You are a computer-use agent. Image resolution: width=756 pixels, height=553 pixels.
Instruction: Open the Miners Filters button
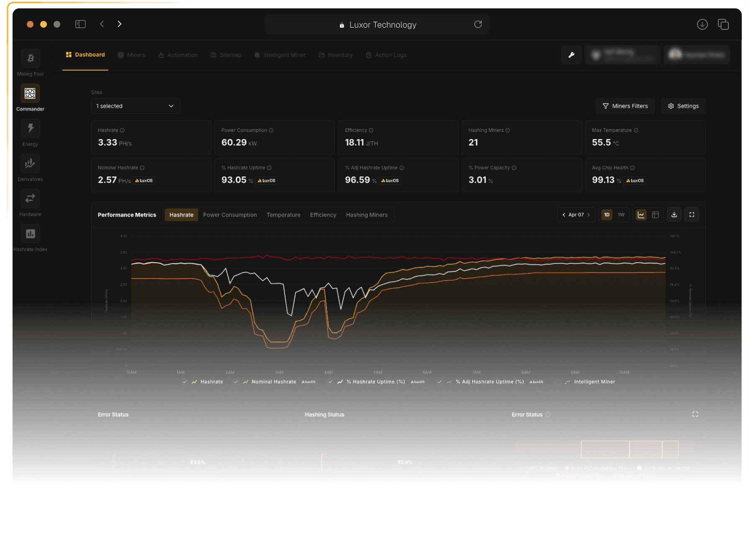tap(625, 106)
